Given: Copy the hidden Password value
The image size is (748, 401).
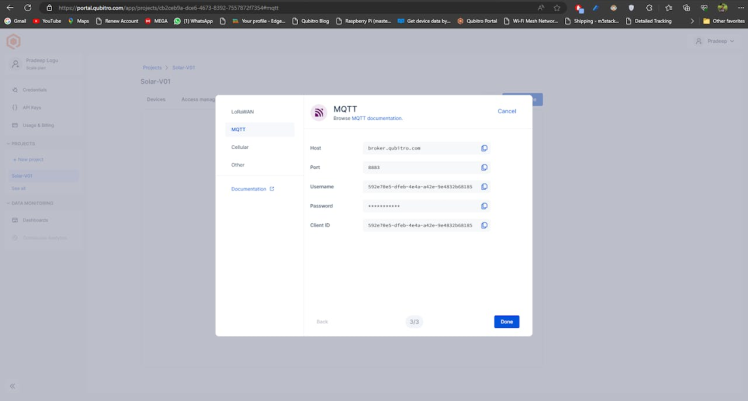Looking at the screenshot, I should point(484,206).
